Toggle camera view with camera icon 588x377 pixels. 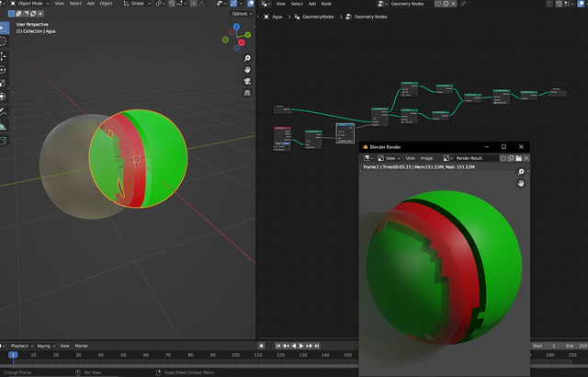pos(247,82)
